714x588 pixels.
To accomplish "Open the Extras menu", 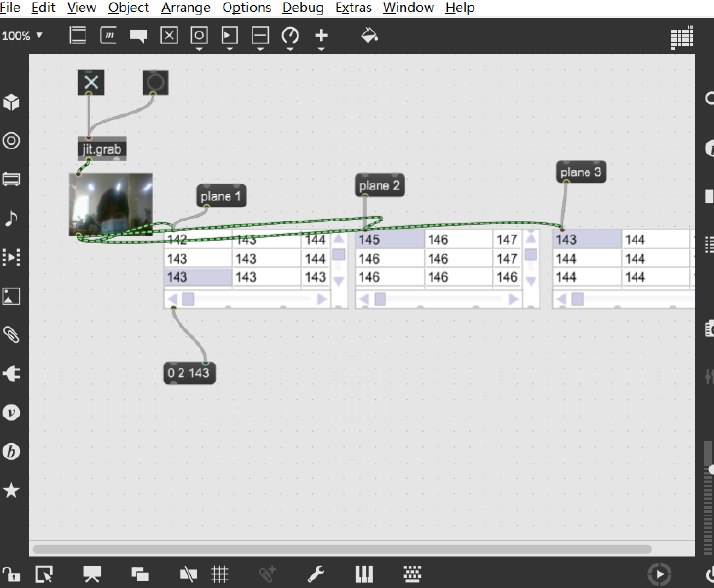I will 353,7.
